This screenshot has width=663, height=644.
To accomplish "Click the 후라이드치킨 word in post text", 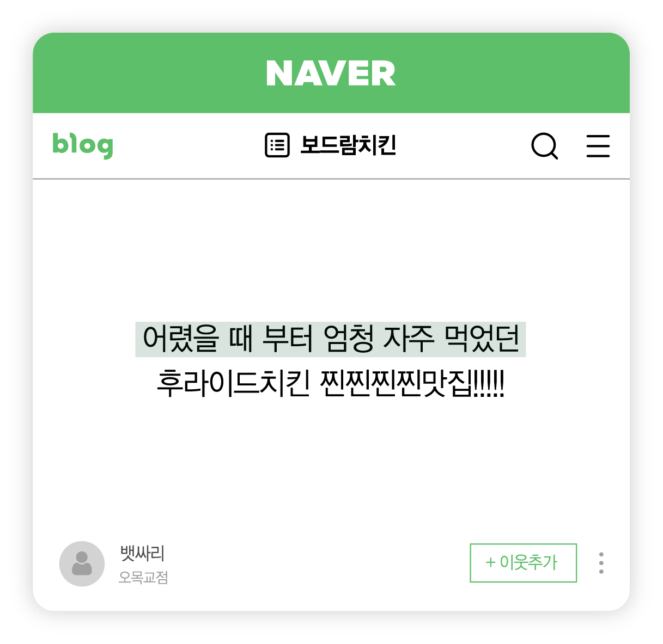I will point(233,383).
